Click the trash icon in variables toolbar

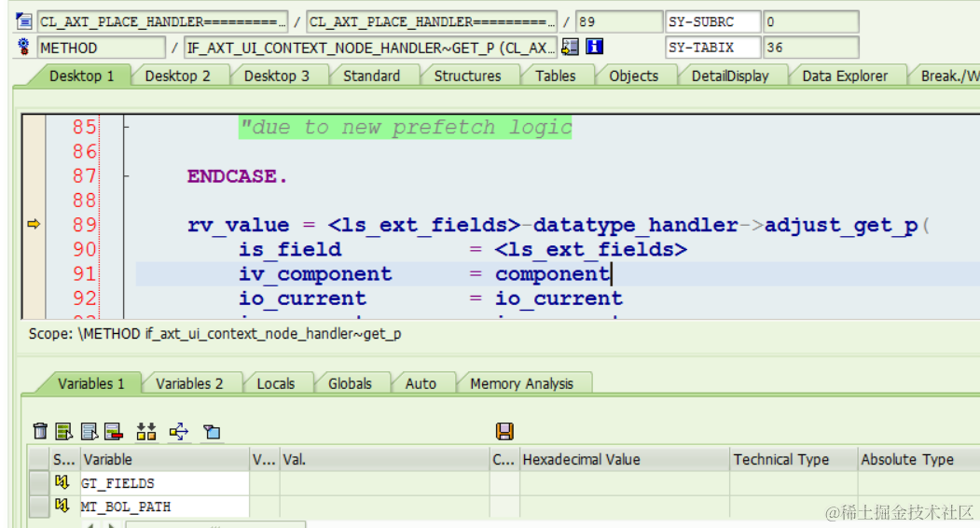40,431
